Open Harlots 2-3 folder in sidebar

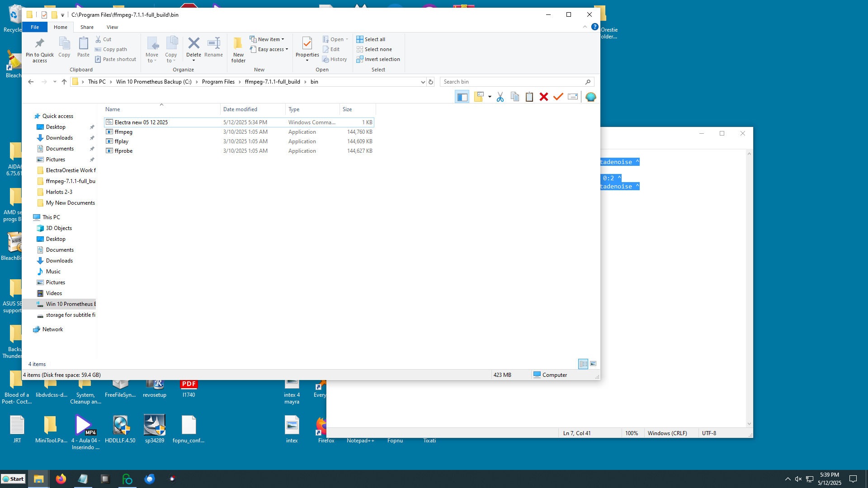coord(59,192)
